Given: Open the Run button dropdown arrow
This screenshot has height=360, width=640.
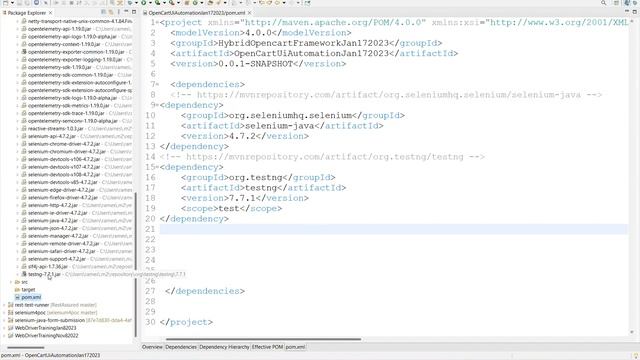Looking at the screenshot, I should click(150, 3).
